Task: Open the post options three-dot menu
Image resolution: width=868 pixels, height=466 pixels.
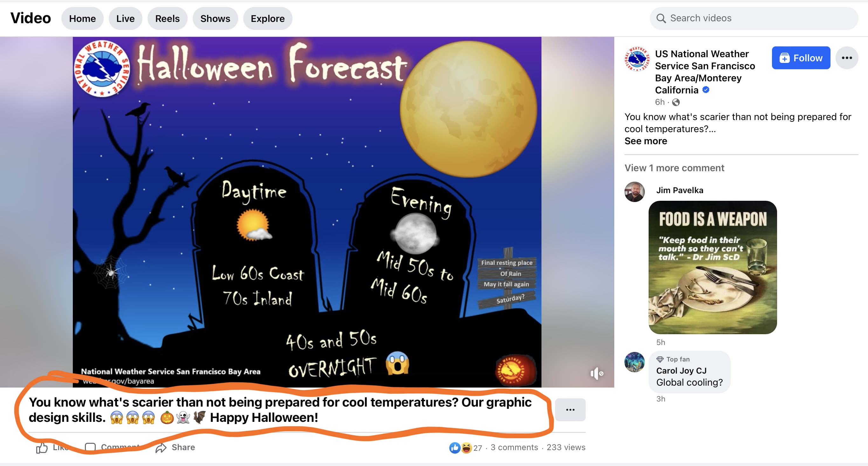Action: click(x=846, y=58)
